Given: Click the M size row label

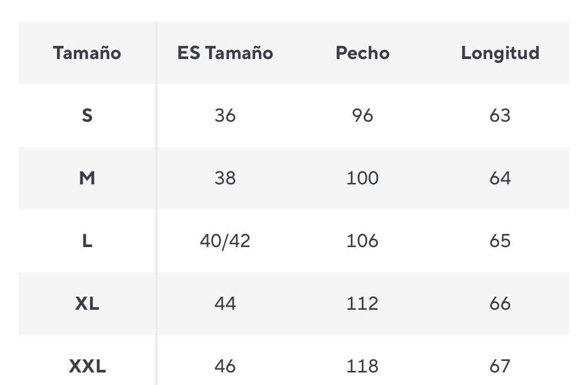Looking at the screenshot, I should 87,178.
